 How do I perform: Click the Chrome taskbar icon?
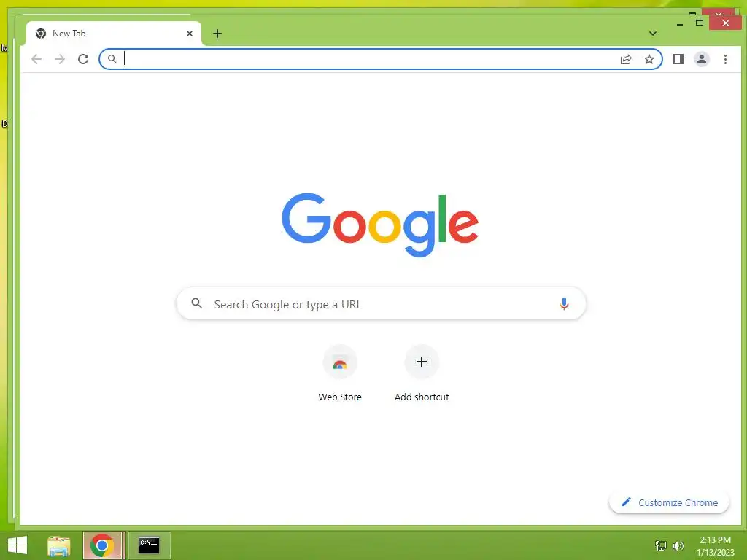point(102,545)
